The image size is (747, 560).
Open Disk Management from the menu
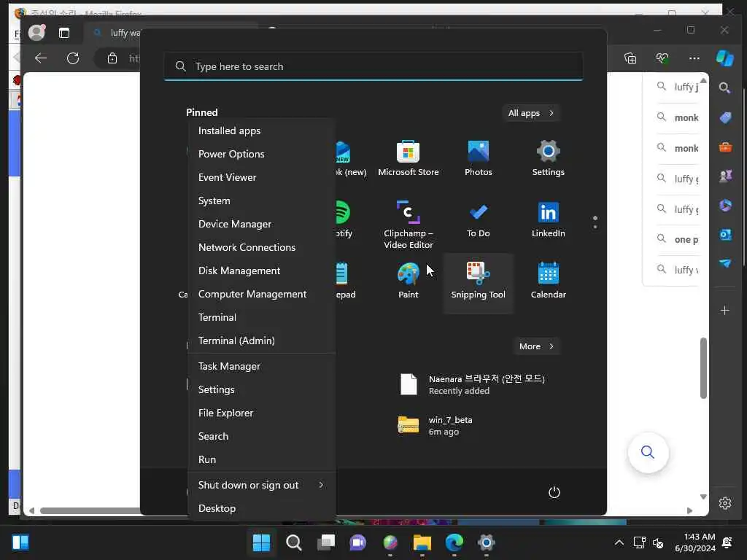[262, 271]
